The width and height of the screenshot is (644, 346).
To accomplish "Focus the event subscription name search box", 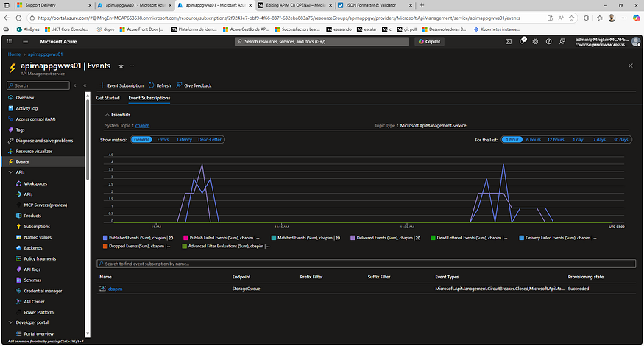I will coord(366,264).
